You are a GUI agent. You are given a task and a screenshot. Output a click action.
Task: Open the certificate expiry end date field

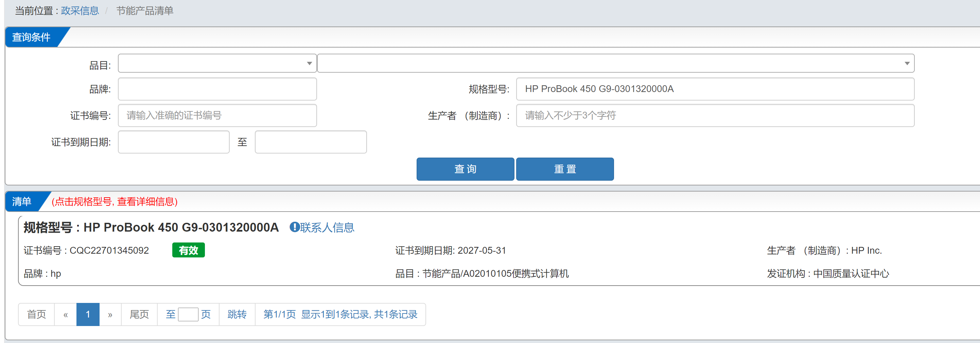coord(311,142)
